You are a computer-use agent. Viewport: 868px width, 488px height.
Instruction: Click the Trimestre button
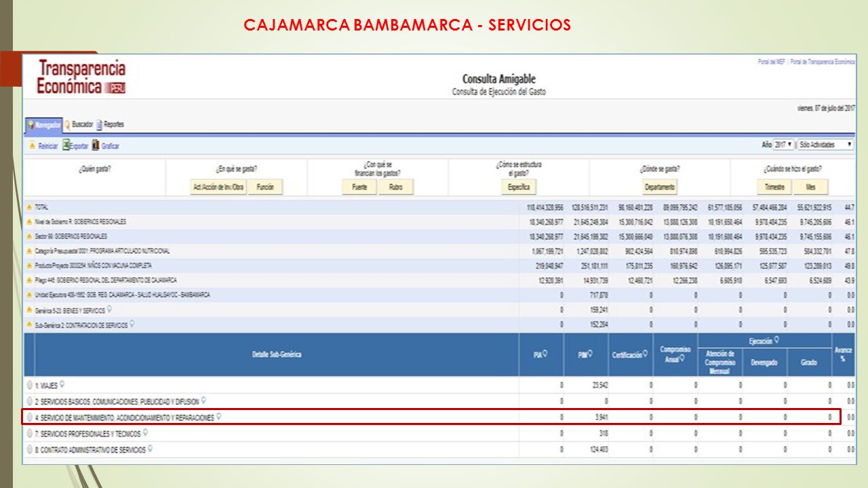[774, 187]
